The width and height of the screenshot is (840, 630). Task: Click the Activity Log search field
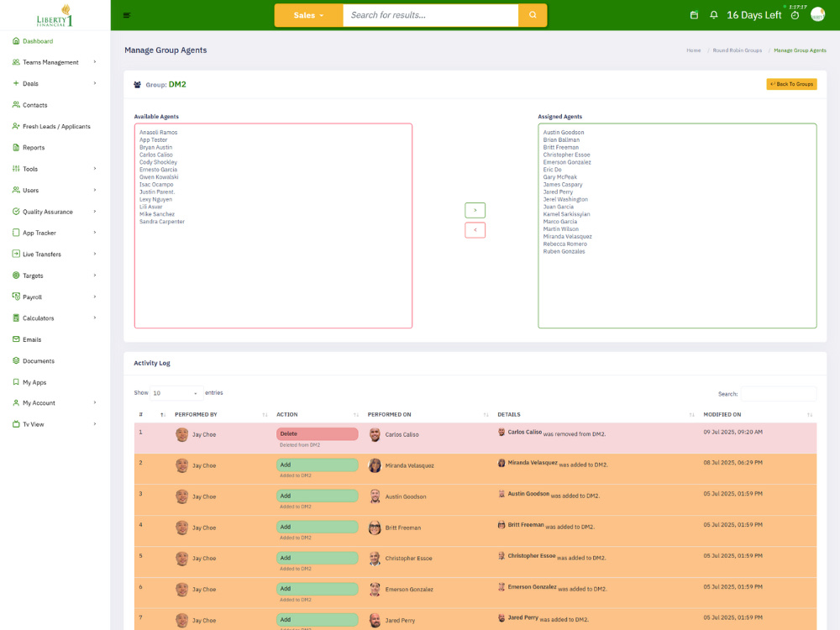click(x=778, y=394)
